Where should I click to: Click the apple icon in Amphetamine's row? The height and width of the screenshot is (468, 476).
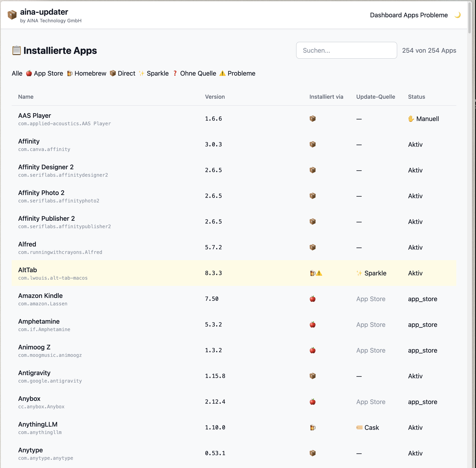coord(313,324)
